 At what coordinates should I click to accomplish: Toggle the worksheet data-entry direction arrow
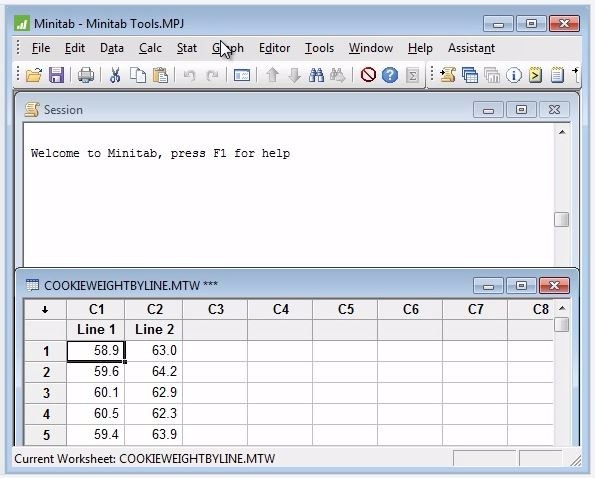click(x=45, y=310)
